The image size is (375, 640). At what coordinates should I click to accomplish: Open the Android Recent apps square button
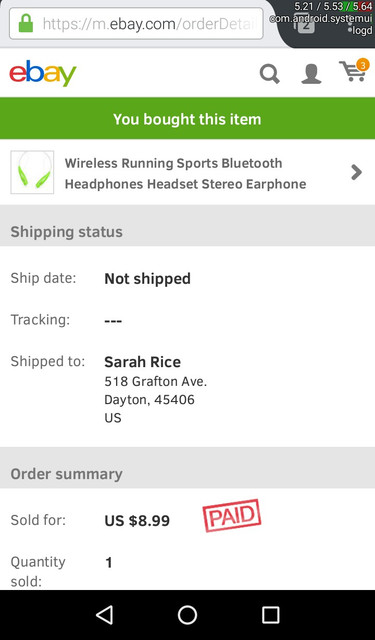(x=270, y=615)
